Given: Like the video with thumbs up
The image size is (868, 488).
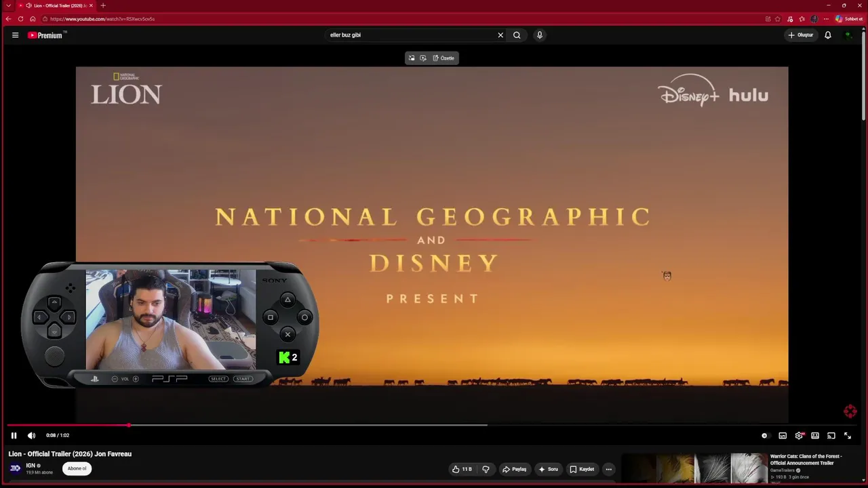Looking at the screenshot, I should point(462,469).
